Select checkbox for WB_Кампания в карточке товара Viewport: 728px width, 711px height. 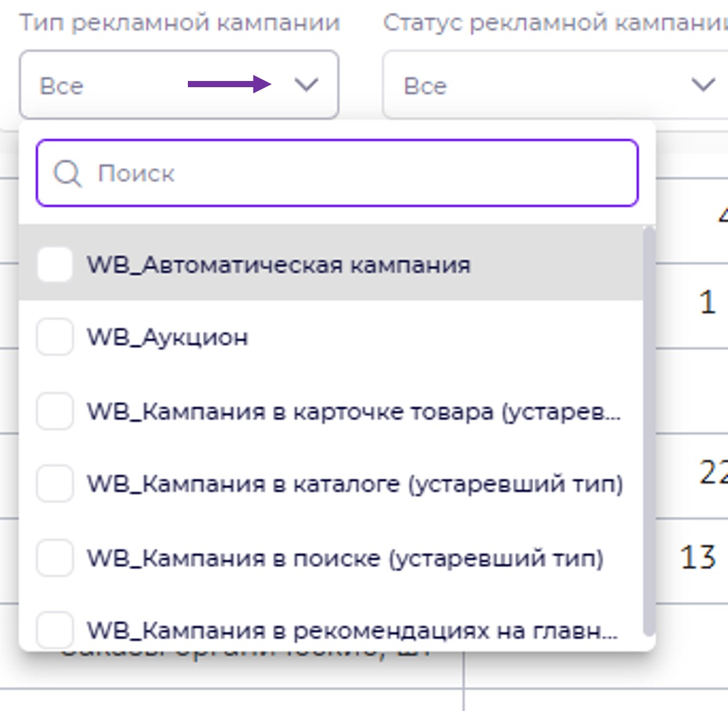coord(55,411)
